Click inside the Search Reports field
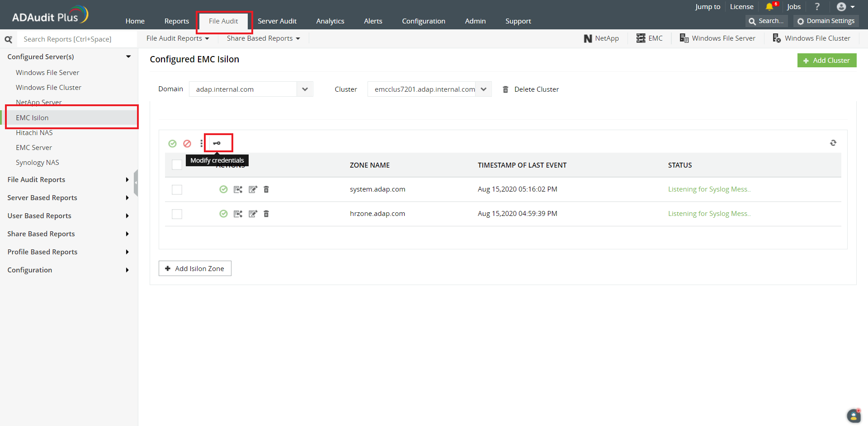Screen dimensions: 868x426 pos(72,39)
